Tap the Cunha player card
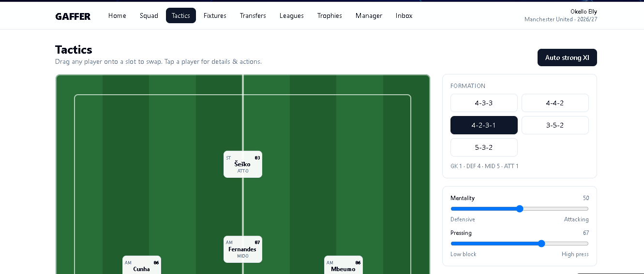Viewport: 644px width, 274px height. (142, 265)
